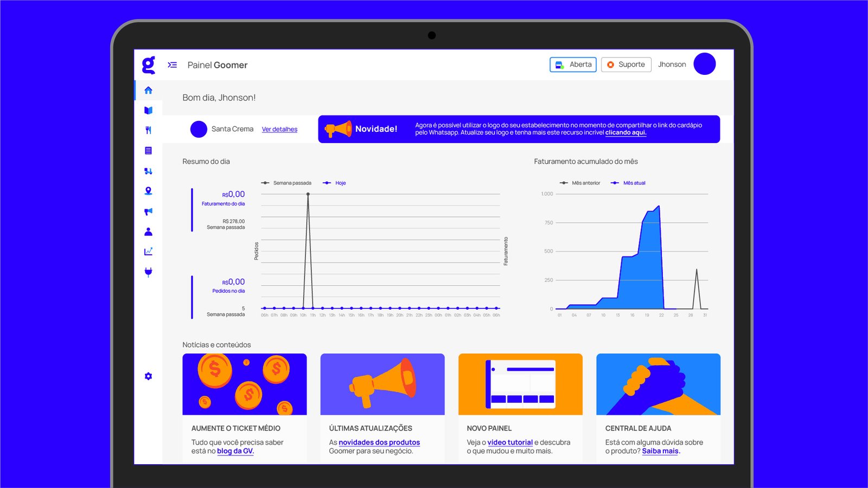Click the 'Faturamento do dia' label
The width and height of the screenshot is (868, 488).
(223, 204)
